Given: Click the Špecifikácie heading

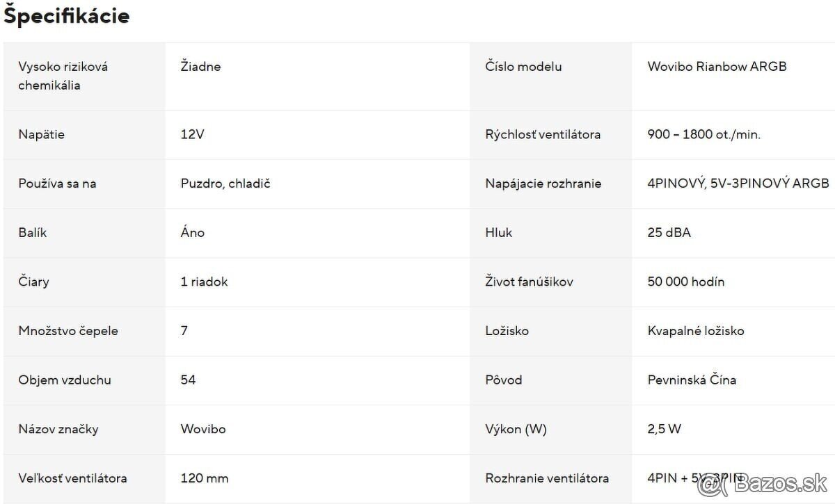Looking at the screenshot, I should (67, 16).
